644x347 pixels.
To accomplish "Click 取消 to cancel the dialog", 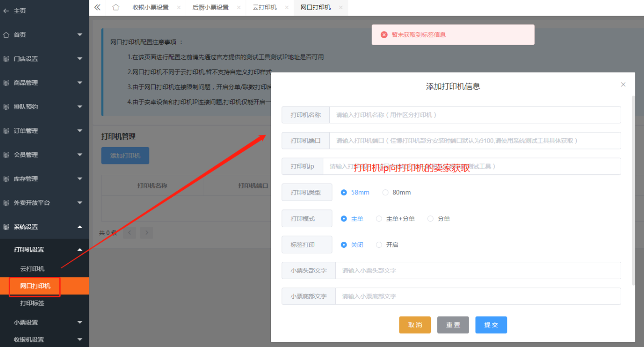I will click(x=415, y=325).
